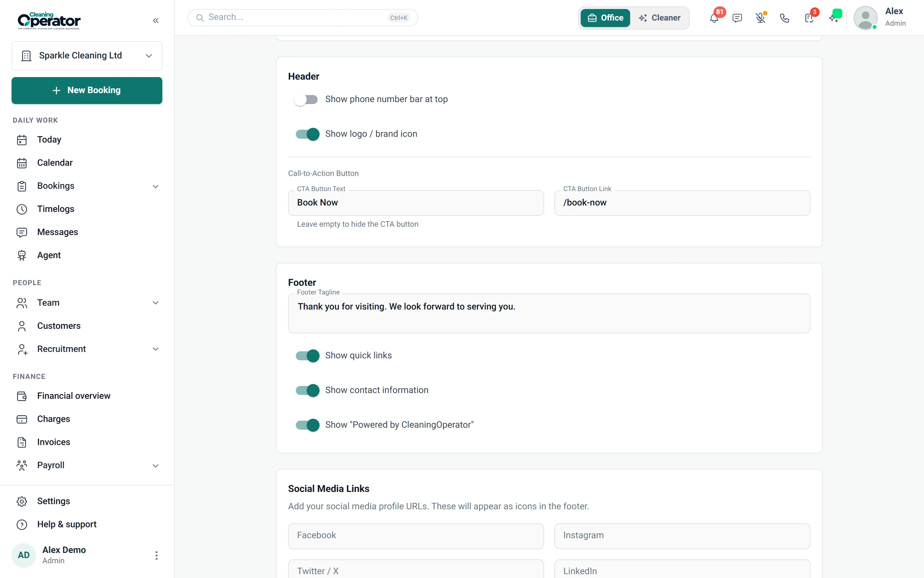Click the New Booking button

87,91
